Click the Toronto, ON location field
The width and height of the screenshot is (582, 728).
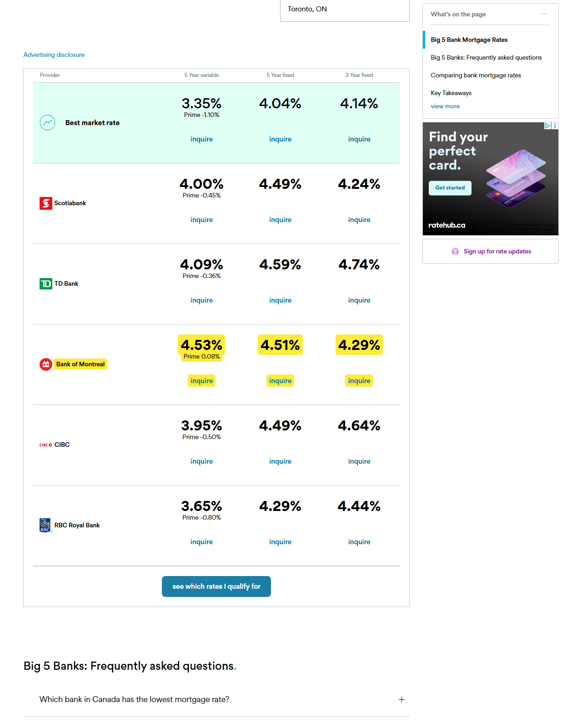pos(345,10)
